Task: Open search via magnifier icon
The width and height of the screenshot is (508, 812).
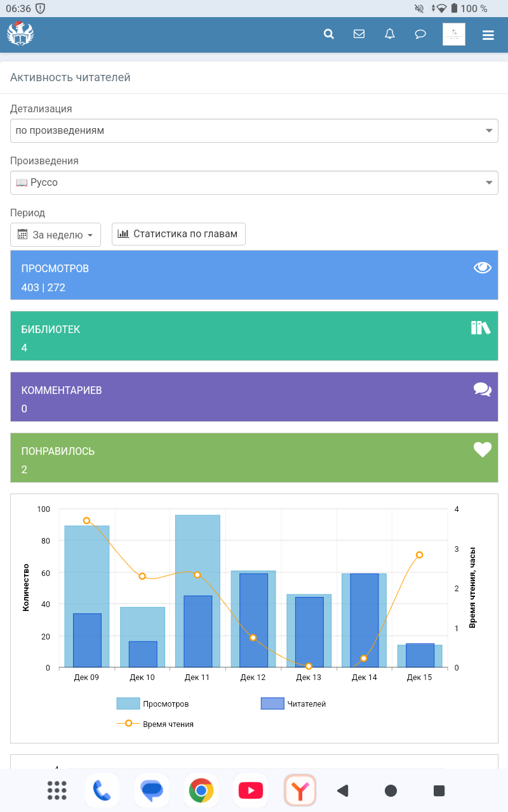Action: tap(328, 34)
